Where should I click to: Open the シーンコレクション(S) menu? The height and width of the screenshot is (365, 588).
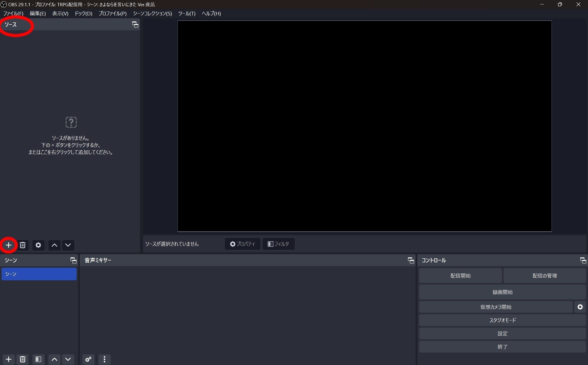pos(152,14)
